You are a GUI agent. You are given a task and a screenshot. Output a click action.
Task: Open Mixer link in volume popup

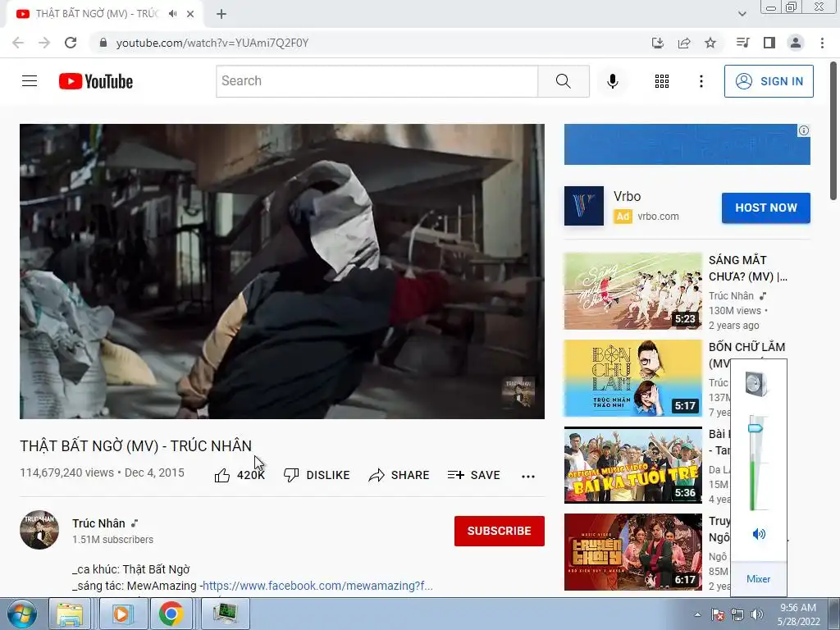coord(758,579)
